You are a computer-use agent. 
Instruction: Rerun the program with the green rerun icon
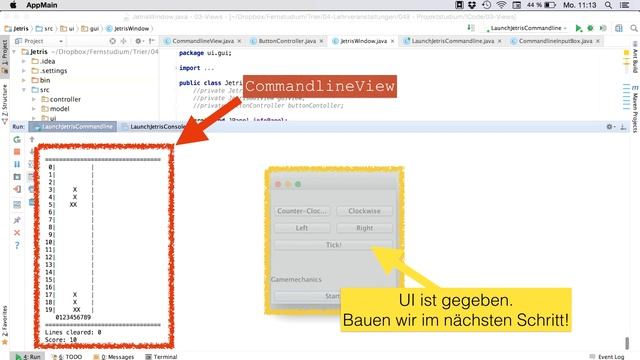tap(17, 140)
